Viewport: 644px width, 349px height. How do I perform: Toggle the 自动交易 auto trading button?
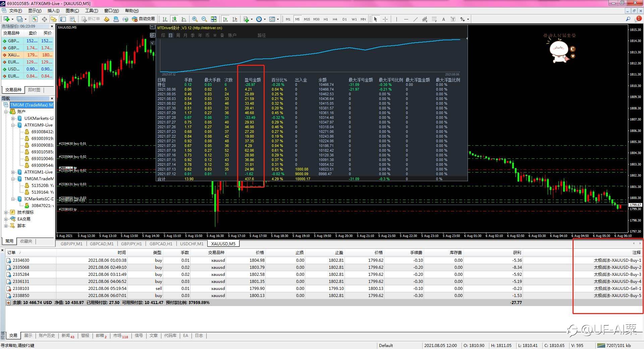click(144, 19)
